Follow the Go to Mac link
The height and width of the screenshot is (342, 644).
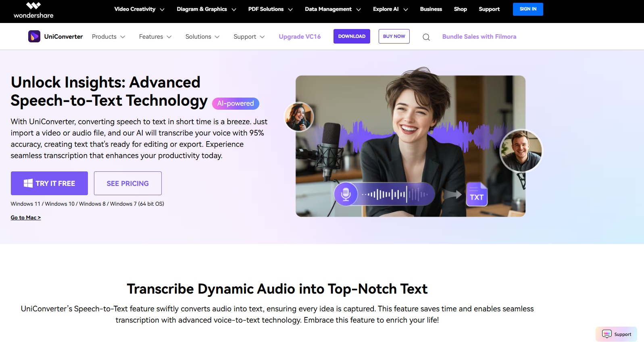click(26, 217)
